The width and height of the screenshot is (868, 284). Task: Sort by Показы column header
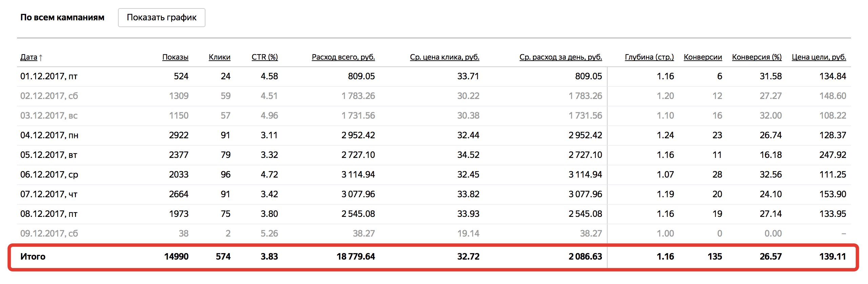click(175, 57)
